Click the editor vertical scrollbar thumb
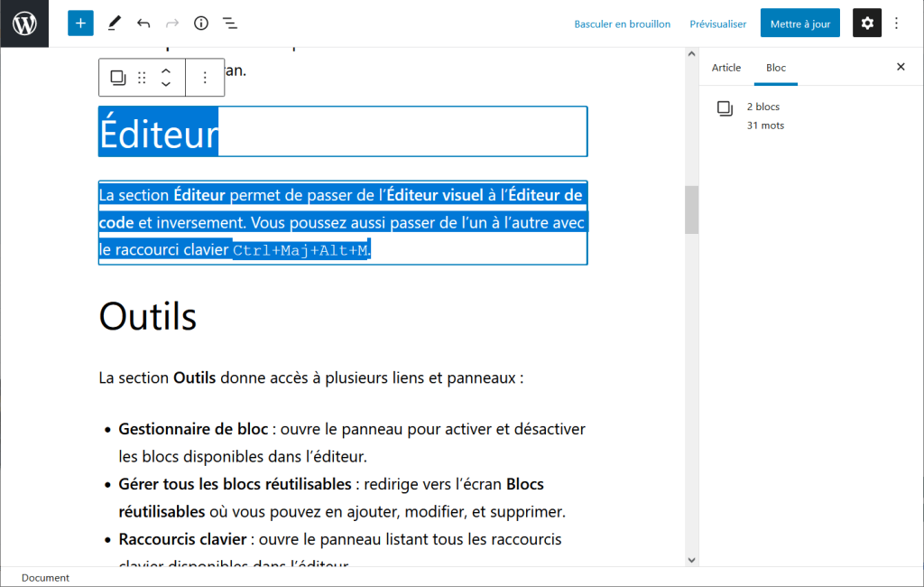Image resolution: width=924 pixels, height=587 pixels. tap(691, 210)
